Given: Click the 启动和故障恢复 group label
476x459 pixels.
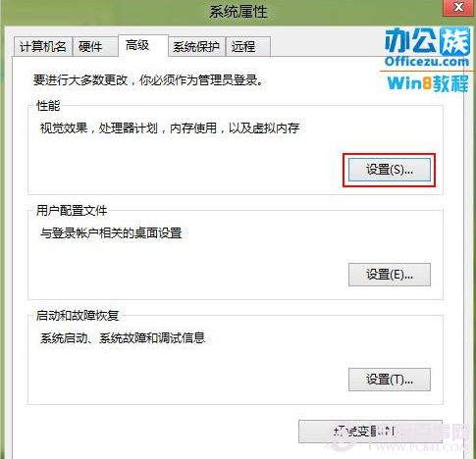Looking at the screenshot, I should [78, 316].
